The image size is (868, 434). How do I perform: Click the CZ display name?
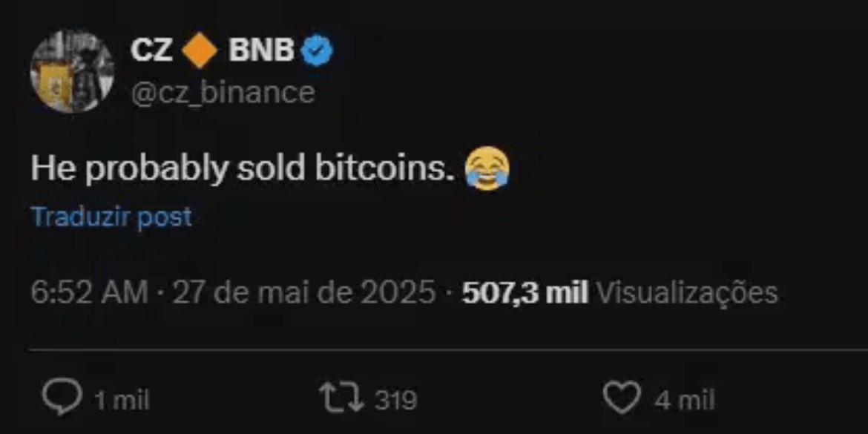coord(151,51)
